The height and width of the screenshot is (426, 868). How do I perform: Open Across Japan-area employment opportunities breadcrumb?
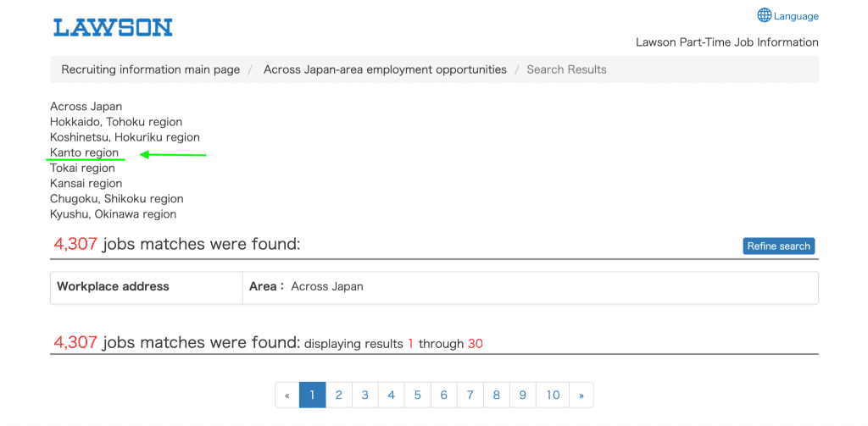(x=385, y=69)
